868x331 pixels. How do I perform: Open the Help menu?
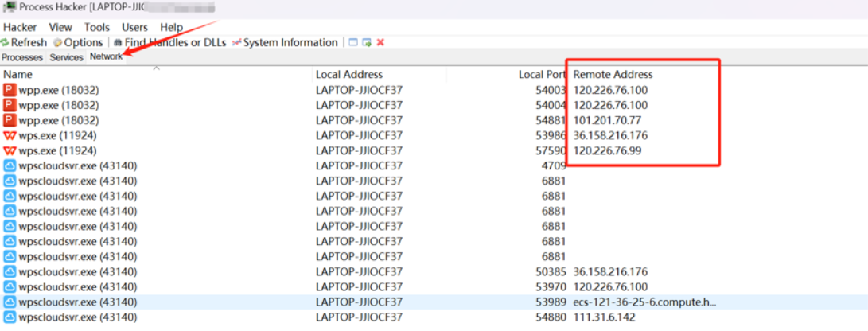click(x=172, y=27)
